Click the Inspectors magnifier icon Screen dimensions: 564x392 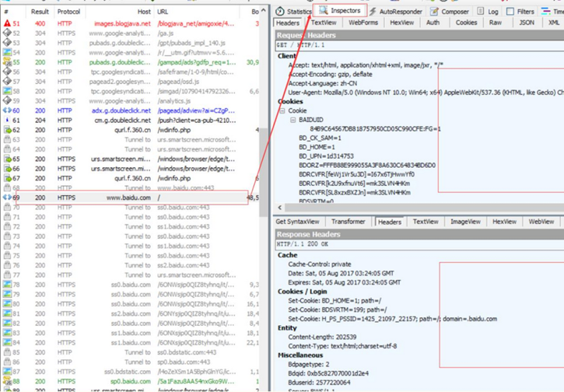pyautogui.click(x=324, y=11)
